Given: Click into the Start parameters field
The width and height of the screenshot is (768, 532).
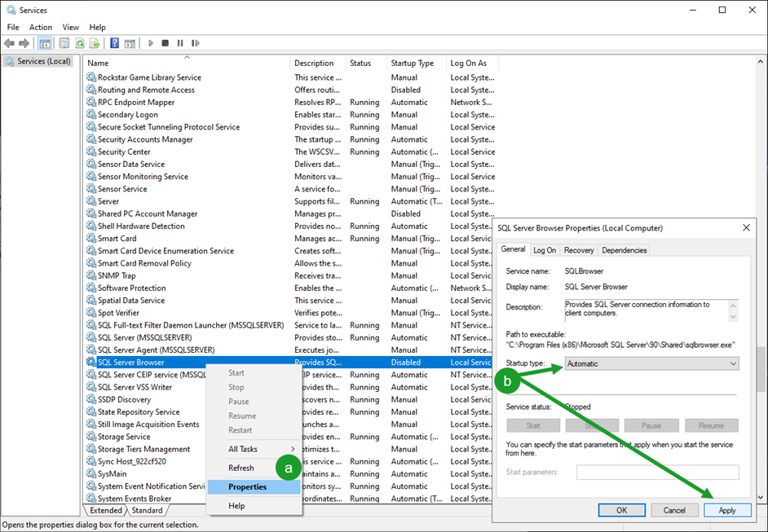Looking at the screenshot, I should [x=658, y=473].
